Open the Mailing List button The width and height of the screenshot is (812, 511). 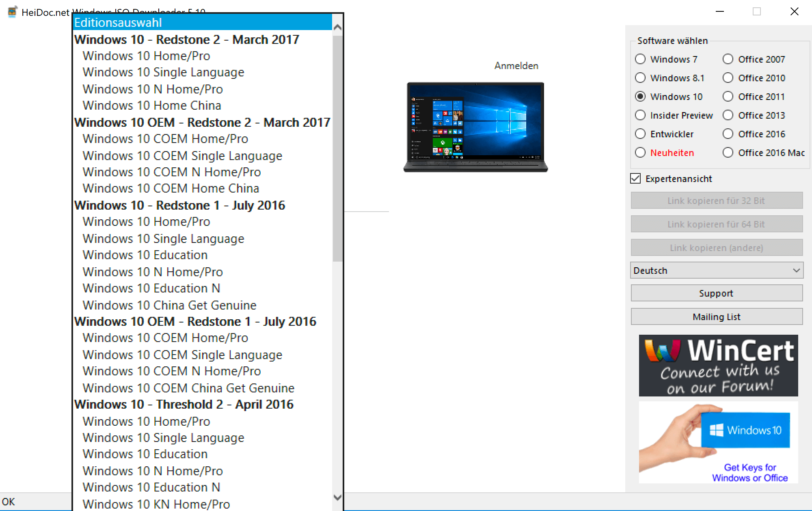[717, 317]
